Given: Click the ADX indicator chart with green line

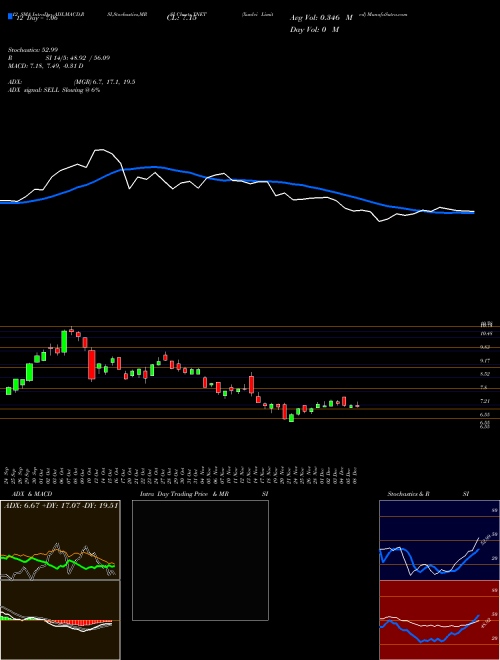Looking at the screenshot, I should click(x=60, y=540).
